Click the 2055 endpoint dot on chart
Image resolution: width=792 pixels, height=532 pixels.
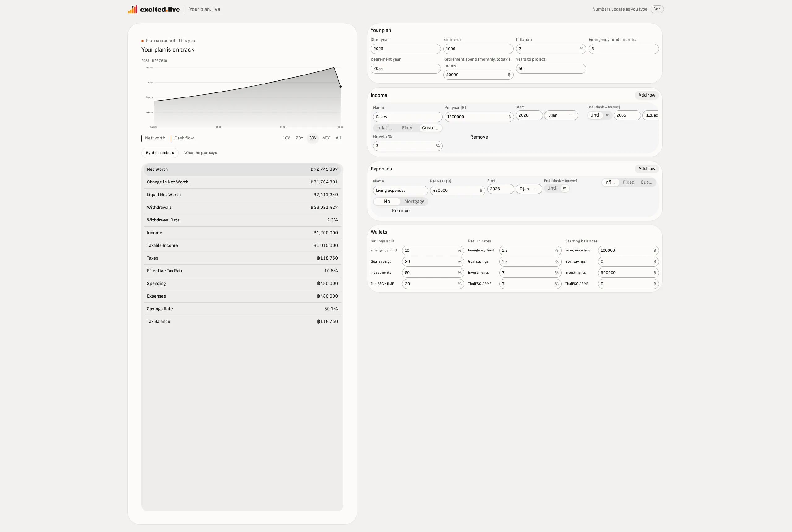(x=340, y=87)
